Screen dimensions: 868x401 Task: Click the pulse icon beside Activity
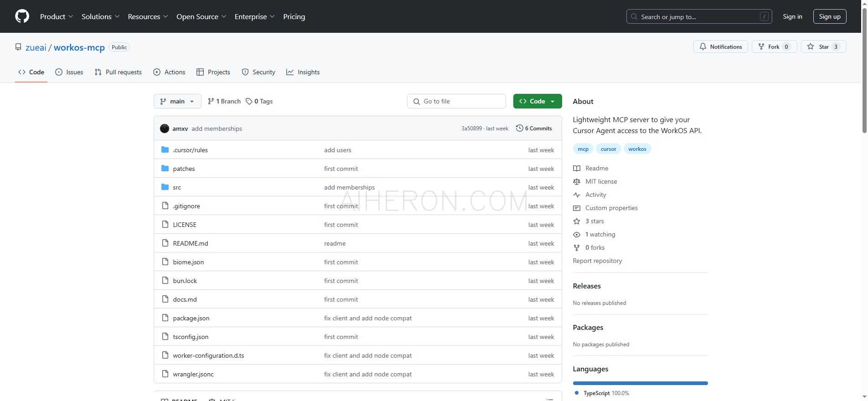(577, 195)
